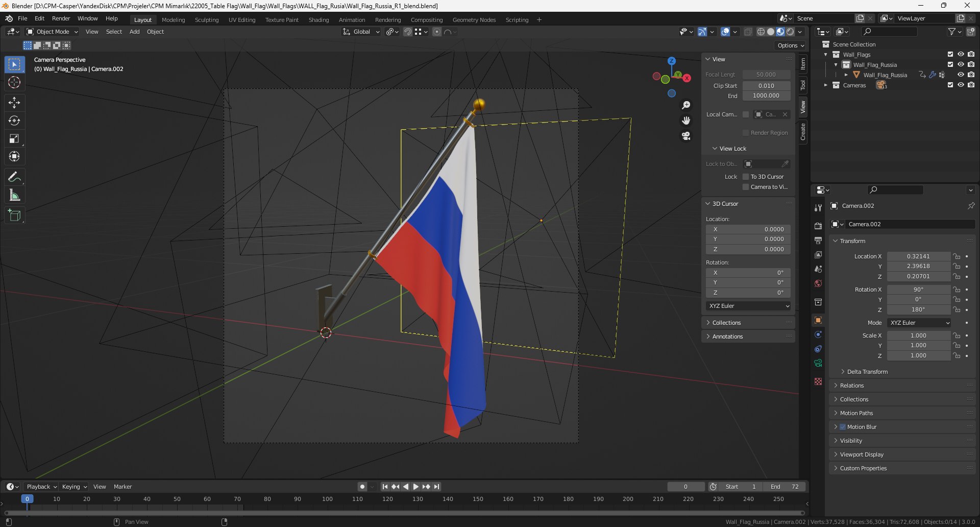Viewport: 980px width, 527px height.
Task: Expand the Cameras collection in outliner
Action: (x=826, y=85)
